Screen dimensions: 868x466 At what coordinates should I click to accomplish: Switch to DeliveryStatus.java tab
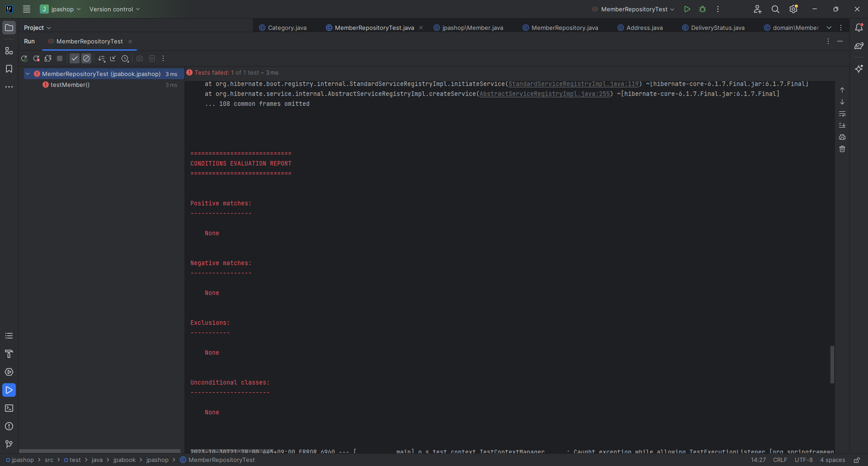(x=713, y=28)
